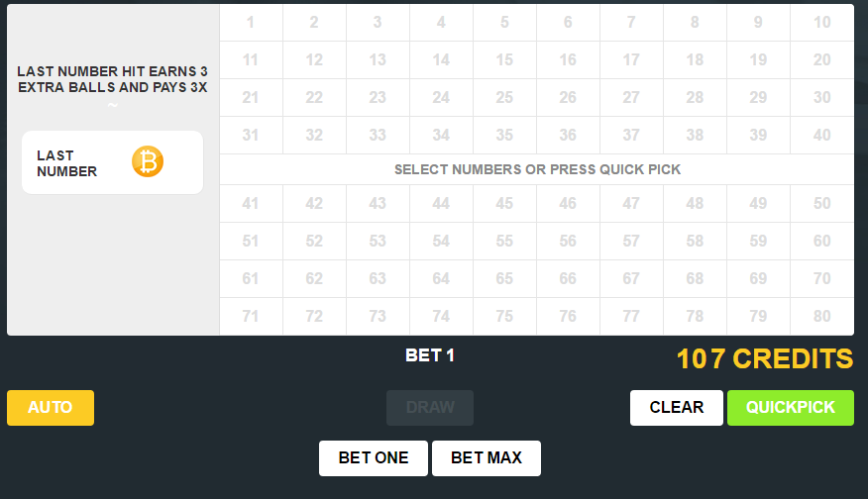Click the BET MAX button
The image size is (868, 499).
pyautogui.click(x=486, y=457)
